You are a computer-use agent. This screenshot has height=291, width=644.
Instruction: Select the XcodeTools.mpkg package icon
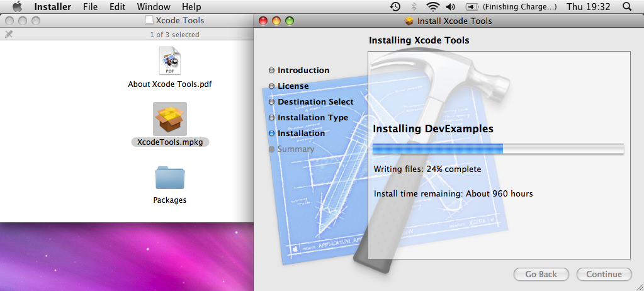(169, 119)
